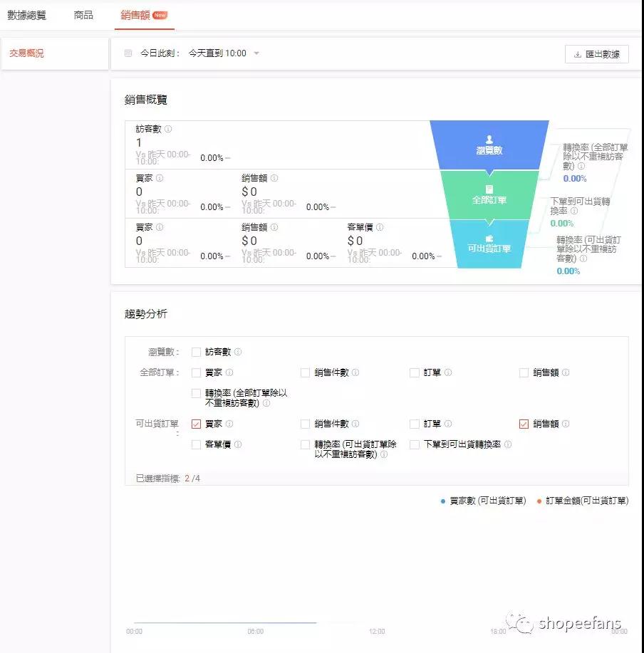Switch to the 數據總覽 tab

coord(26,14)
